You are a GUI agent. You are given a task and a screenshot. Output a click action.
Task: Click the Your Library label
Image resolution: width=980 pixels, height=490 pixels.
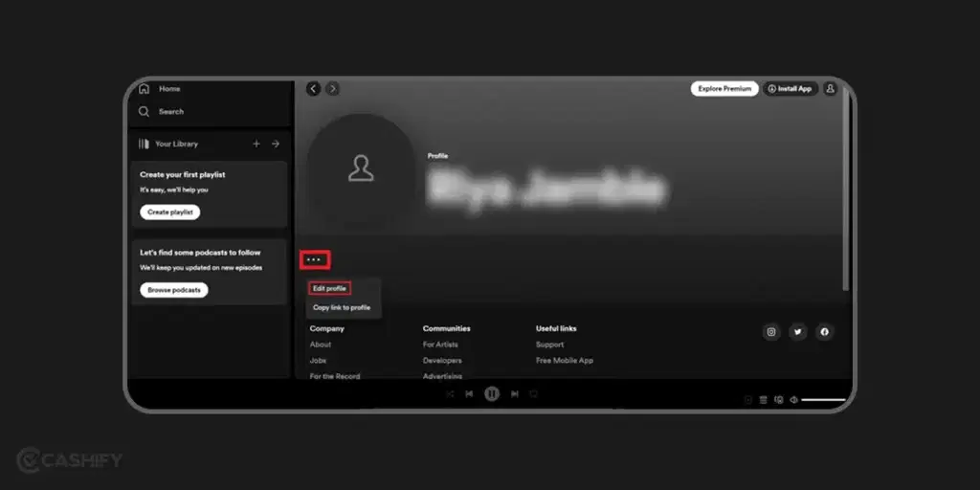click(x=176, y=144)
